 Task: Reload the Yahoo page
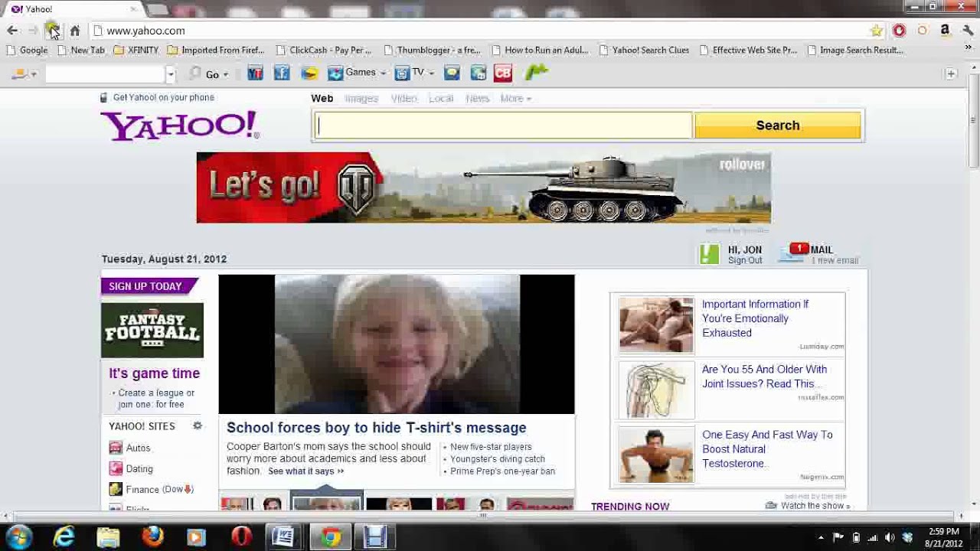(52, 31)
